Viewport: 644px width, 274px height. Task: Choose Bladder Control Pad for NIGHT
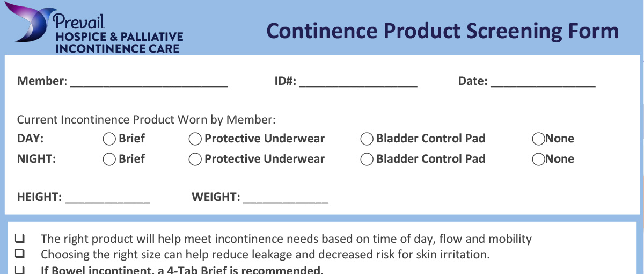tap(367, 160)
